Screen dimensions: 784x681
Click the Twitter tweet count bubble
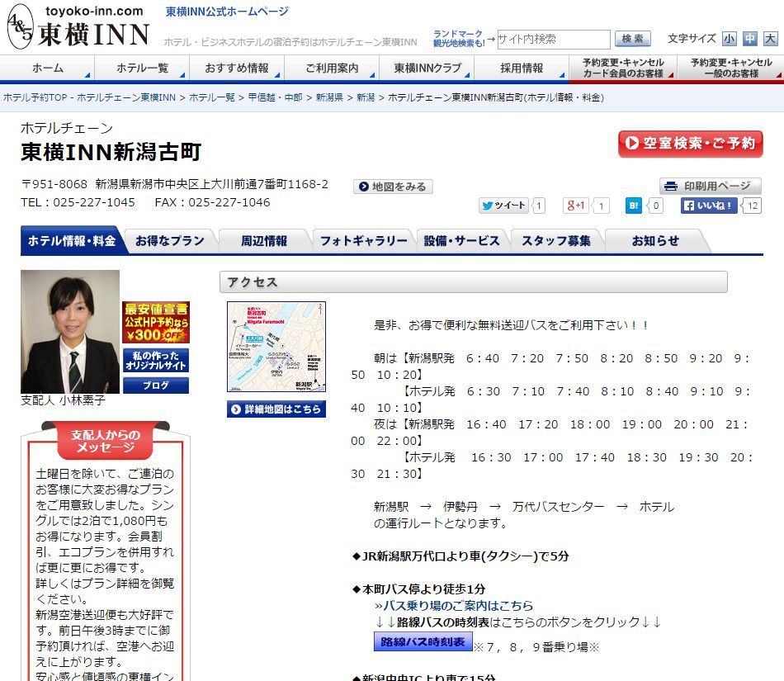point(539,206)
